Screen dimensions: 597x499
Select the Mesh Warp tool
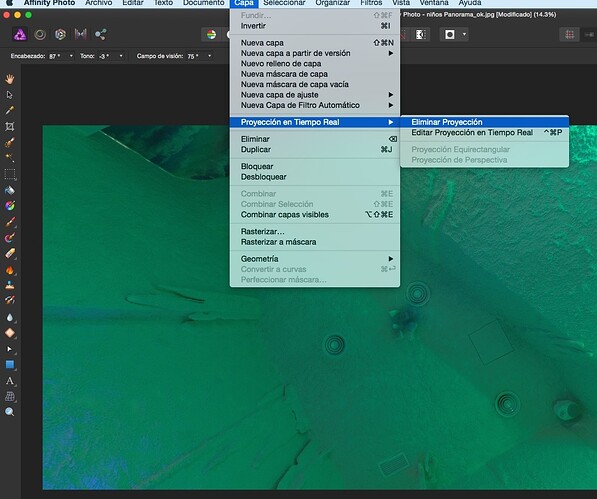pos(10,397)
